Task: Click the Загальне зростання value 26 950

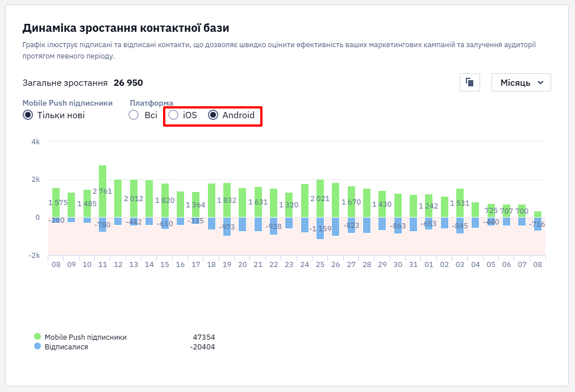Action: pyautogui.click(x=128, y=83)
